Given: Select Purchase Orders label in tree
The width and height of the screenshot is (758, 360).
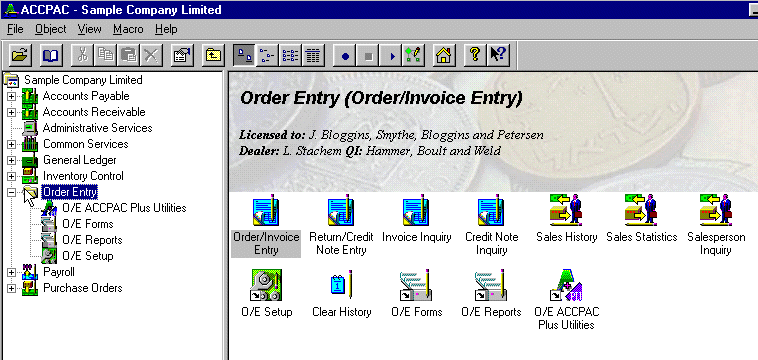Looking at the screenshot, I should (83, 288).
